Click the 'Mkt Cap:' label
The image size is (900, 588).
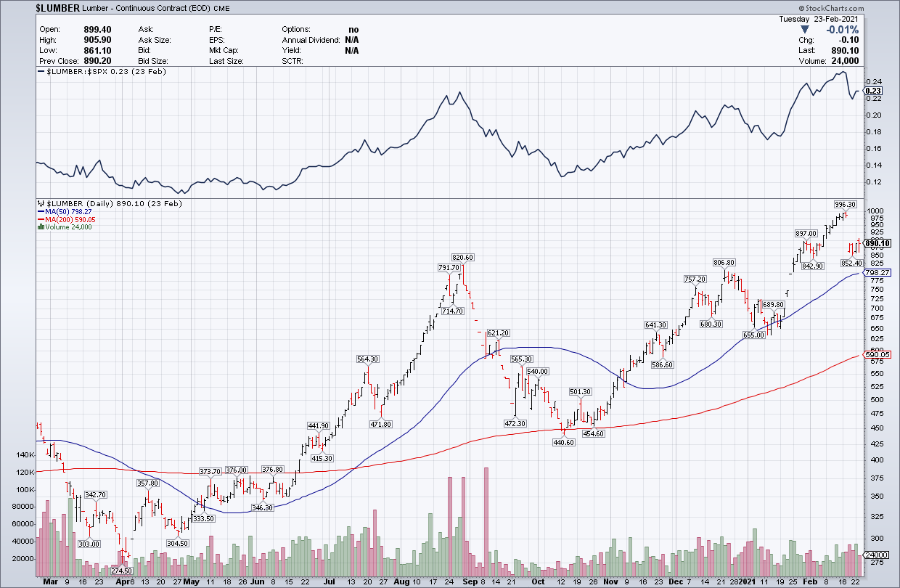tap(225, 51)
